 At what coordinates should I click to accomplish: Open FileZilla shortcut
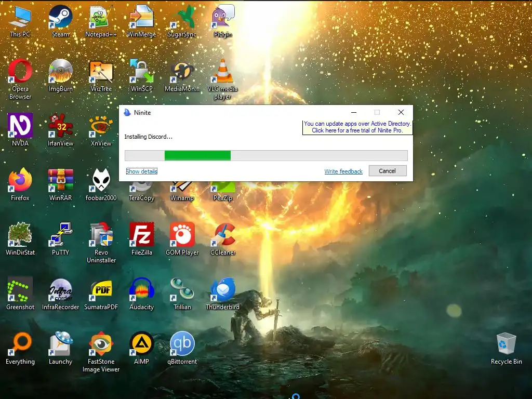pyautogui.click(x=141, y=239)
